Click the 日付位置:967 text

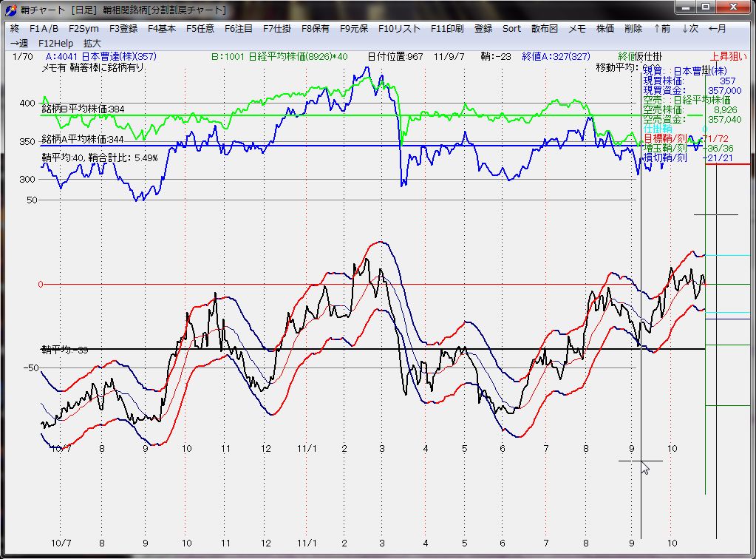[x=395, y=56]
